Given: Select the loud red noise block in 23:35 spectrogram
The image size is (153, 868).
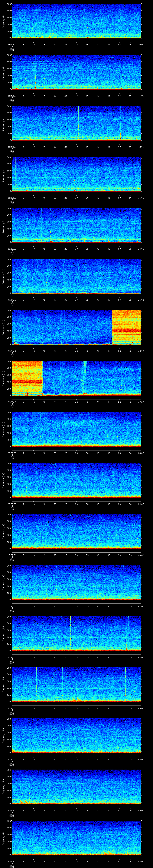Looking at the screenshot, I should [x=126, y=327].
